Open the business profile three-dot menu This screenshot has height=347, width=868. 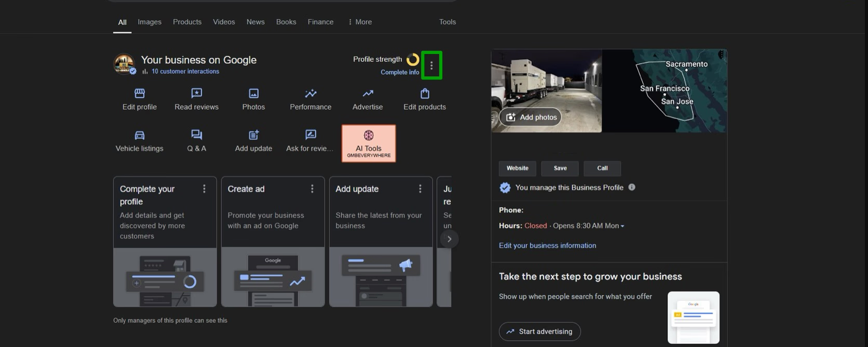(431, 65)
